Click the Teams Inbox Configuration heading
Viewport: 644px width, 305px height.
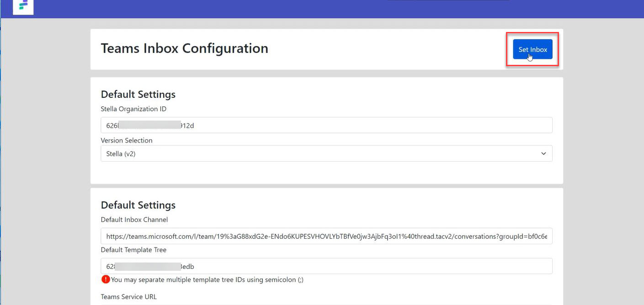(x=185, y=48)
